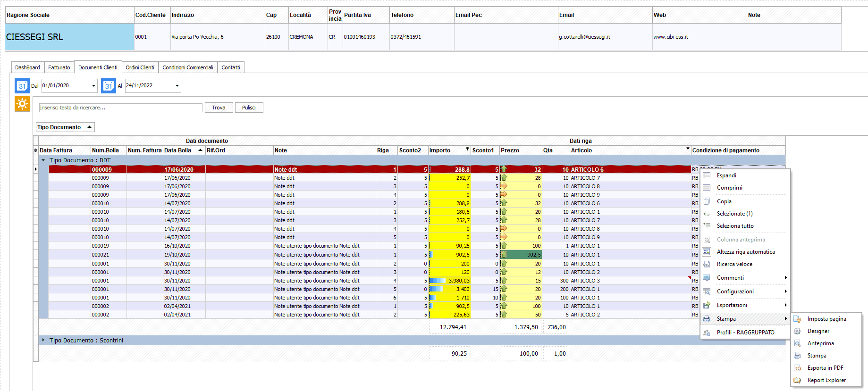Click the web address www.cibi-ess.it
Image resolution: width=868 pixels, height=391 pixels.
(670, 37)
